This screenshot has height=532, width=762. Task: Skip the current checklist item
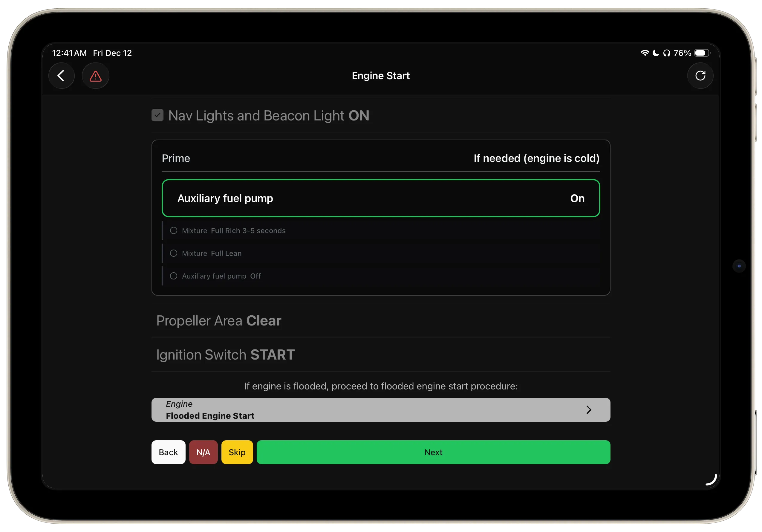coord(237,452)
